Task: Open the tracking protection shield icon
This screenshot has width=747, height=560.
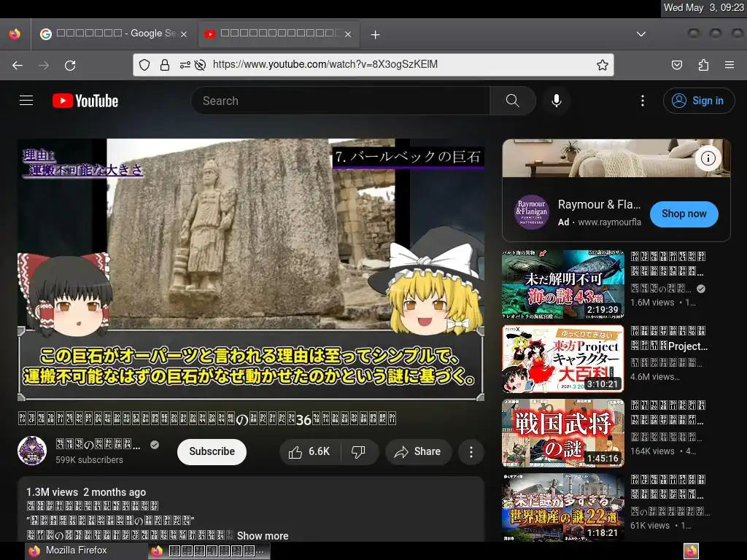Action: 144,65
